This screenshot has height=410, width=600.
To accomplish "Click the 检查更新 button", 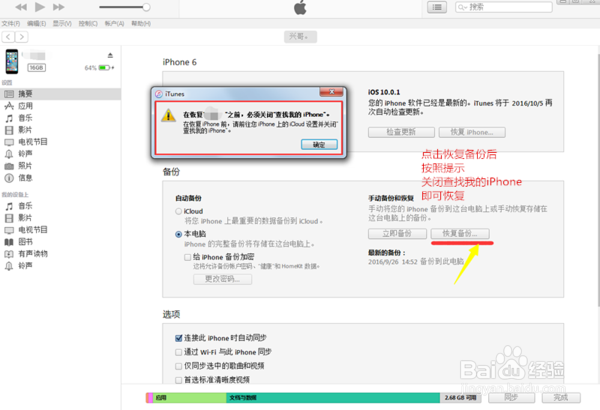I will click(401, 132).
